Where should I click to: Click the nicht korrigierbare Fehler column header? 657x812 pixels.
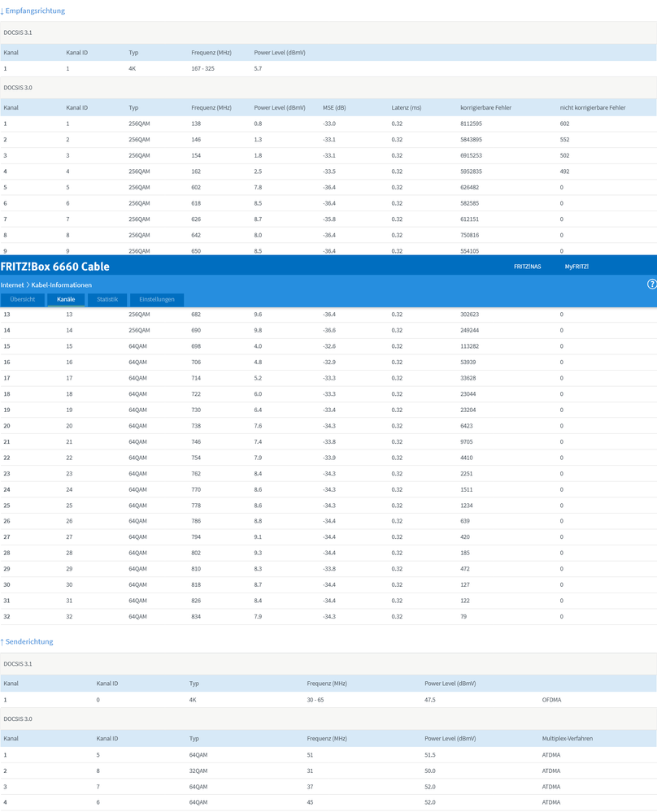coord(592,108)
